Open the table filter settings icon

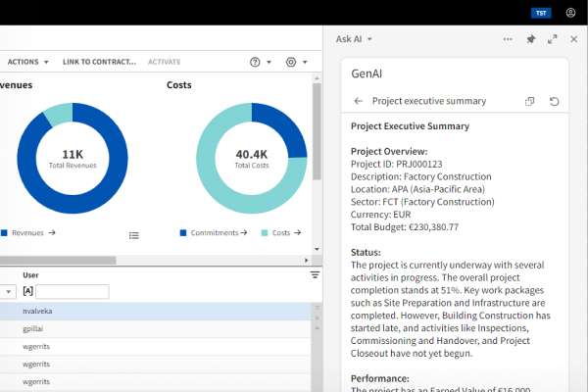pyautogui.click(x=315, y=275)
